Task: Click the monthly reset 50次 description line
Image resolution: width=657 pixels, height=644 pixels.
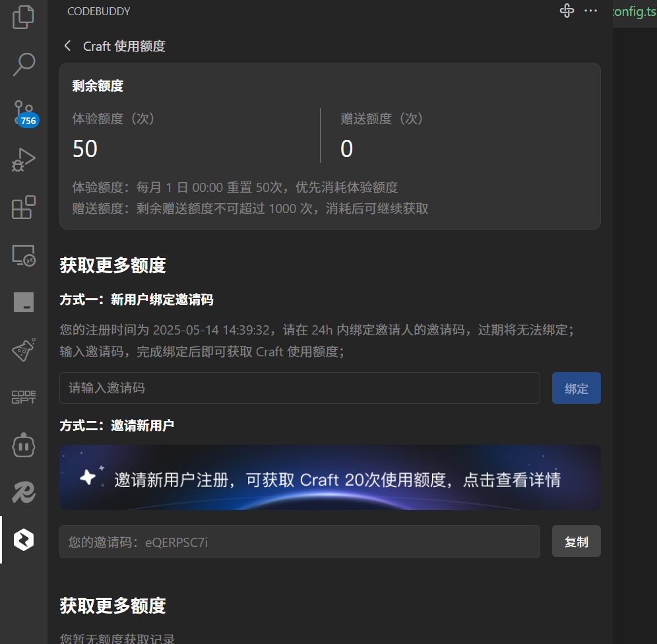Action: [235, 187]
